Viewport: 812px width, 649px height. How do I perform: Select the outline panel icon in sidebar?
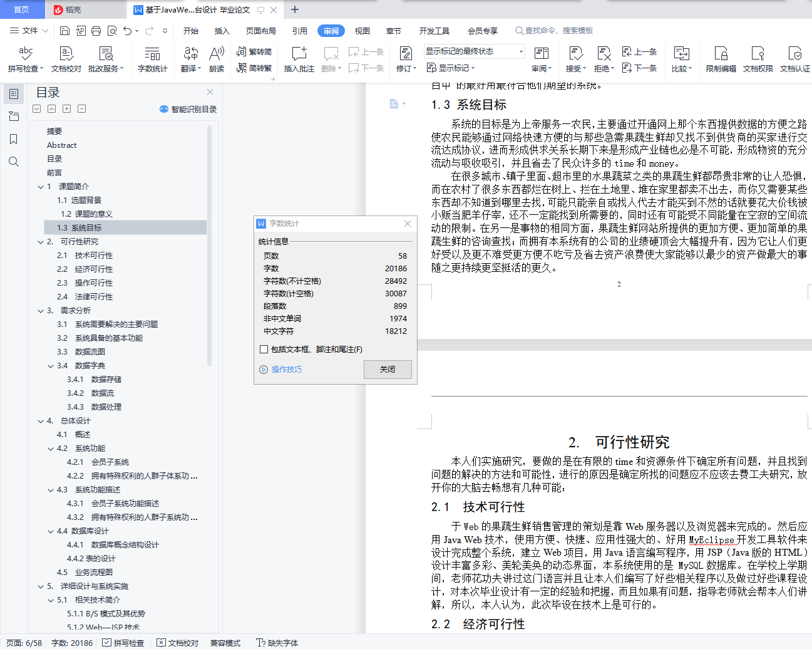click(x=13, y=94)
